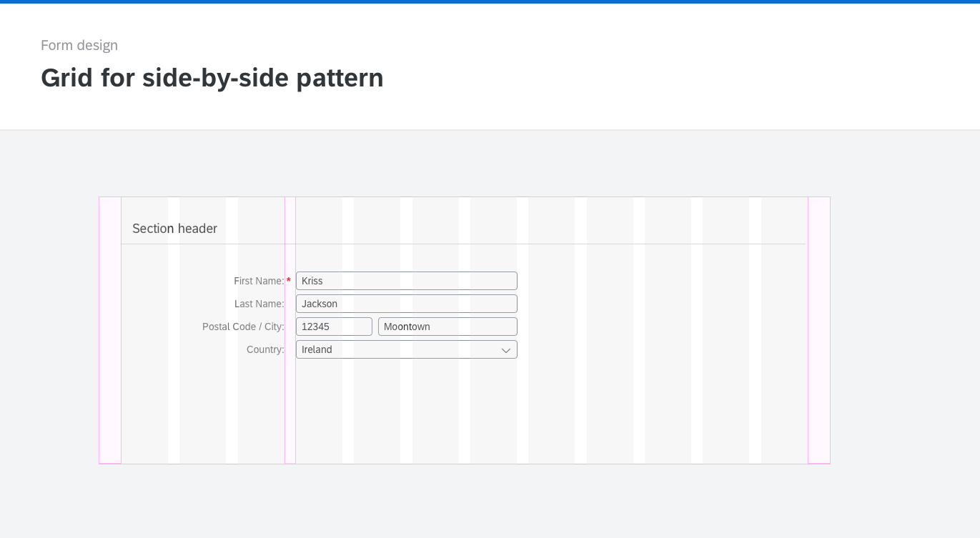Select the First Name field label

click(258, 281)
